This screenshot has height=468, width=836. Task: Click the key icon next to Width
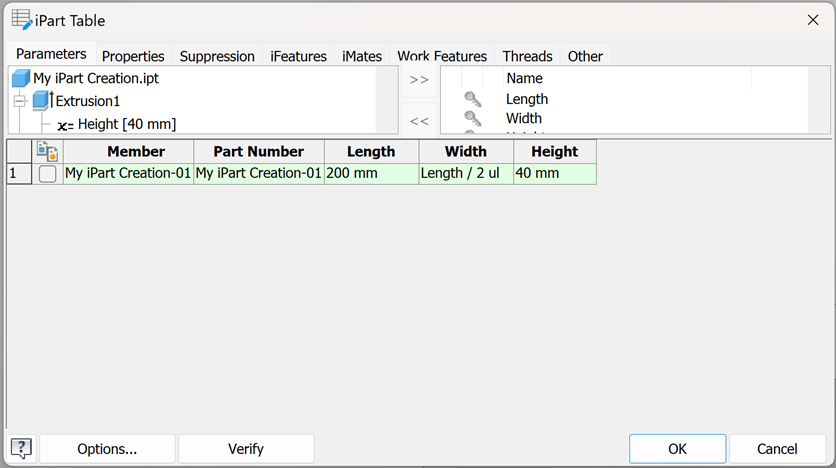tap(472, 118)
